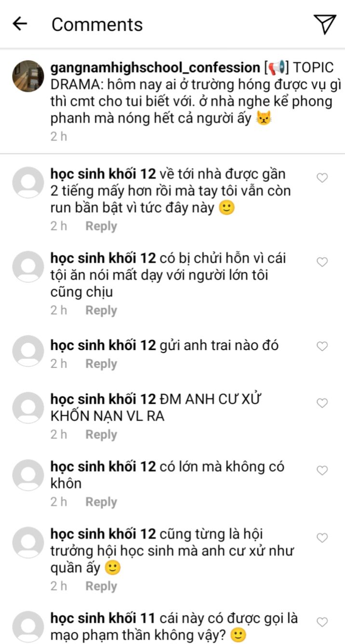The height and width of the screenshot is (644, 345).
Task: Go back using the arrow icon
Action: pos(20,24)
